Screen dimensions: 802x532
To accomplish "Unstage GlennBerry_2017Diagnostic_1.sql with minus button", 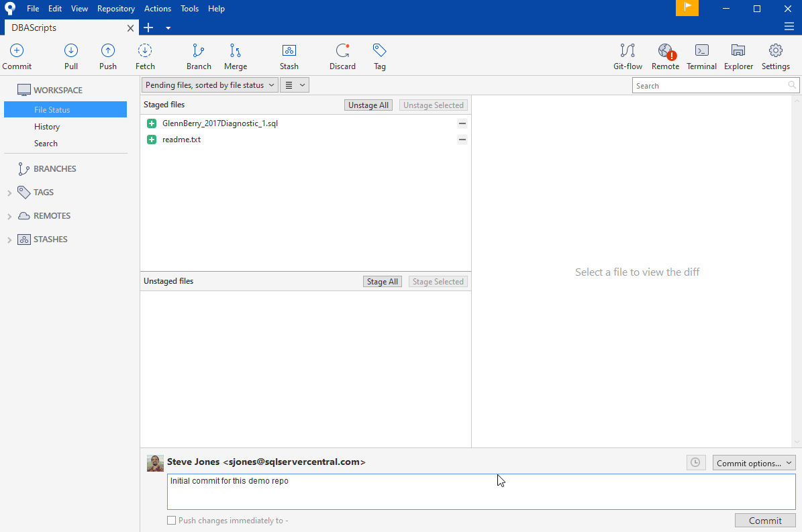I will tap(462, 123).
